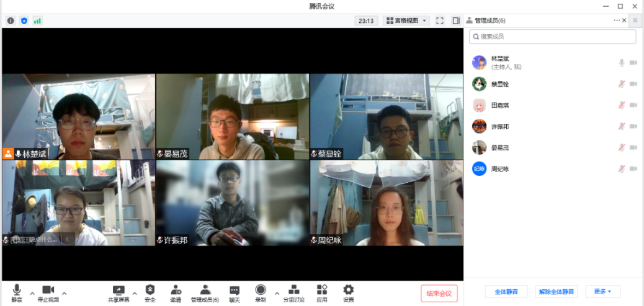Viewport: 644px width, 306px height.
Task: Open the 聊天 chat panel
Action: click(234, 293)
